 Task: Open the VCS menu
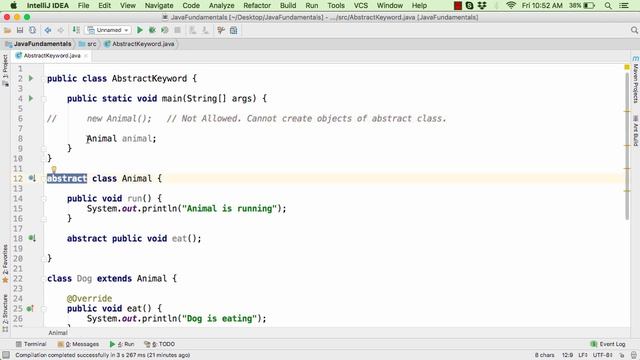(360, 6)
